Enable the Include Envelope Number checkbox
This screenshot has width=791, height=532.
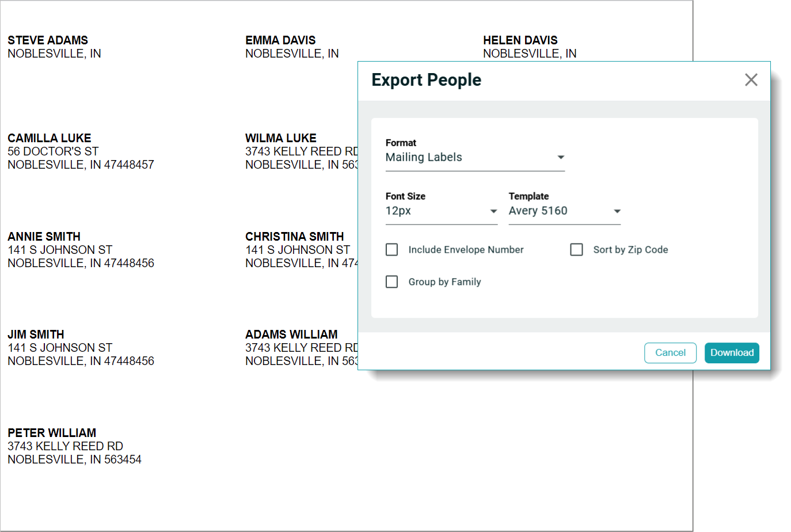[x=392, y=250]
